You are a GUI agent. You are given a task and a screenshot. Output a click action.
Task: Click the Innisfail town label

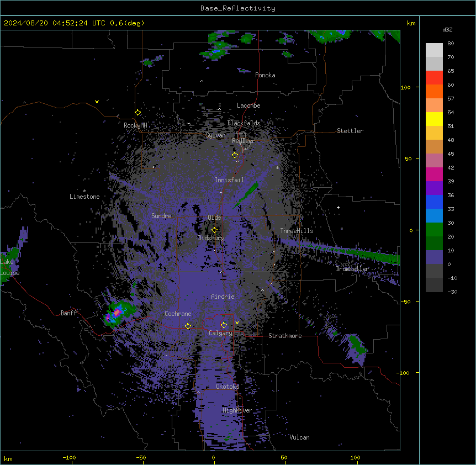229,180
